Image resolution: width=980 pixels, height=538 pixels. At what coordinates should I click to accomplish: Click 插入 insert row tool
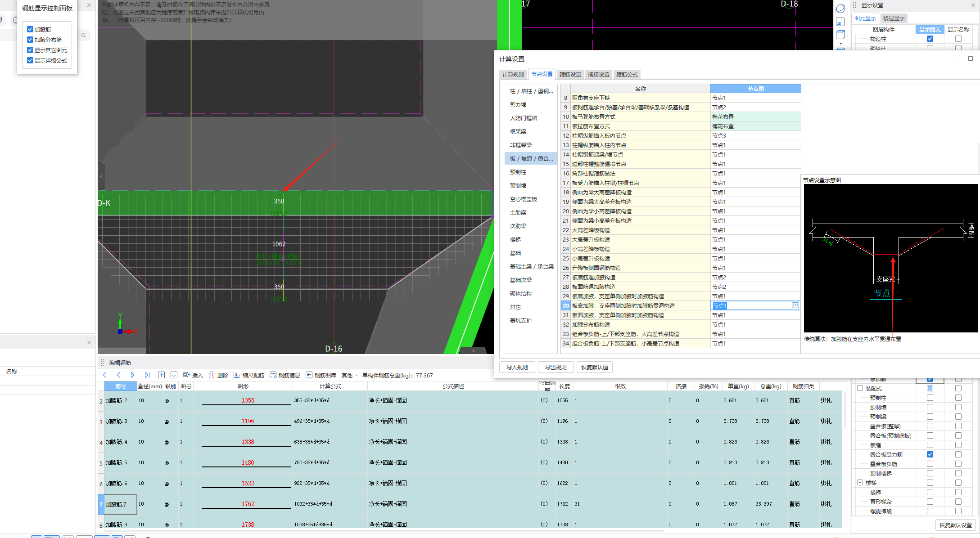(x=193, y=375)
